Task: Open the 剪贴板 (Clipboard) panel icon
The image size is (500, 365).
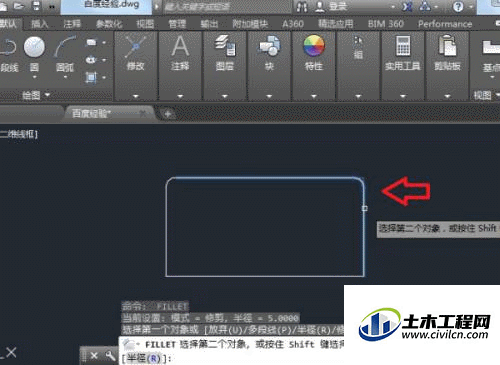Action: tap(447, 45)
